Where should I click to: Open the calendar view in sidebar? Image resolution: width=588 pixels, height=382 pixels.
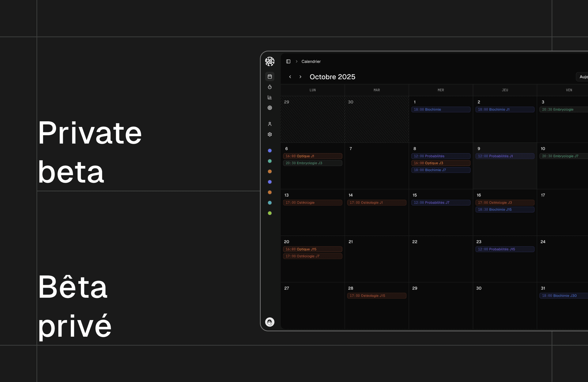click(x=269, y=77)
